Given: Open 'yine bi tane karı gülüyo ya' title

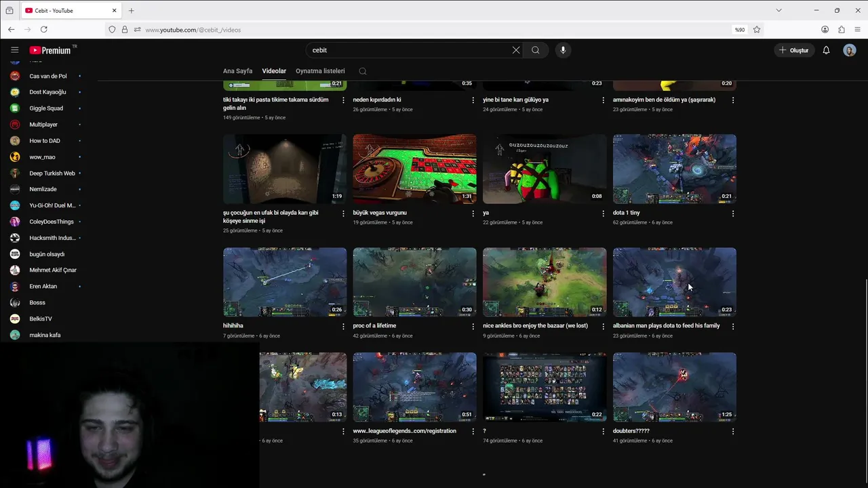Looking at the screenshot, I should click(516, 100).
